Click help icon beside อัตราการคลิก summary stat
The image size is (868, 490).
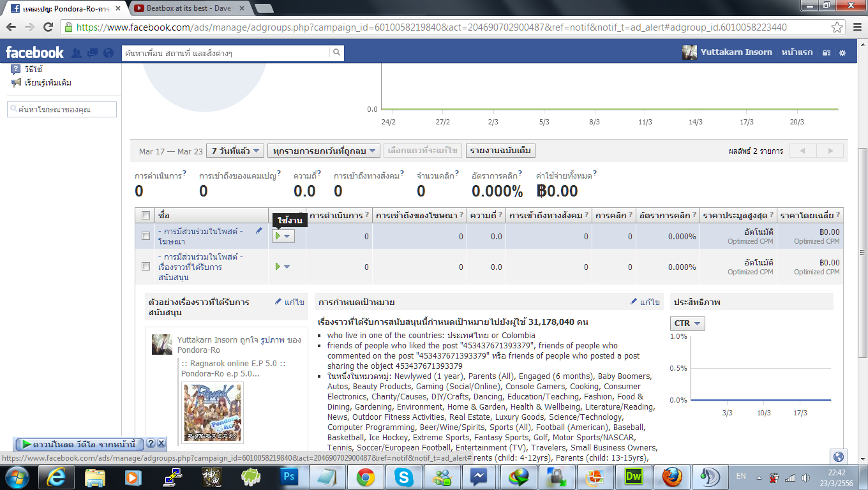[519, 174]
